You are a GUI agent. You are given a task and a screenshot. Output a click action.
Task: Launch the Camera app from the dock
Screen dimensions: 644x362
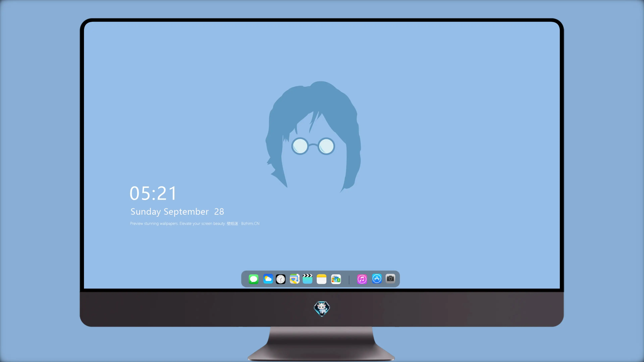pos(390,279)
